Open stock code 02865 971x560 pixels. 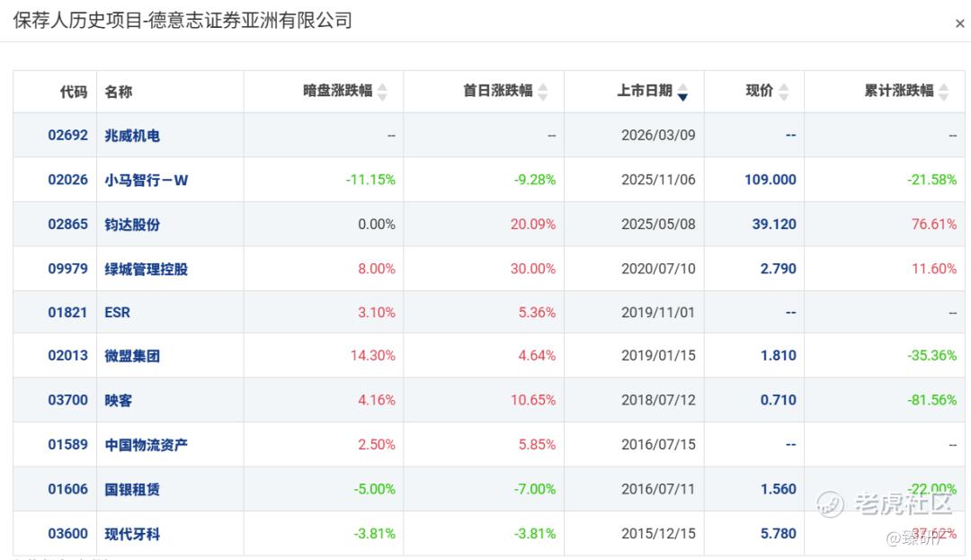click(x=68, y=224)
